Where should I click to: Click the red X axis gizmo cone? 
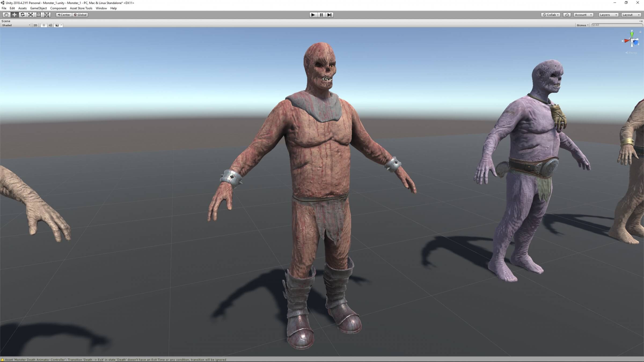(x=626, y=41)
